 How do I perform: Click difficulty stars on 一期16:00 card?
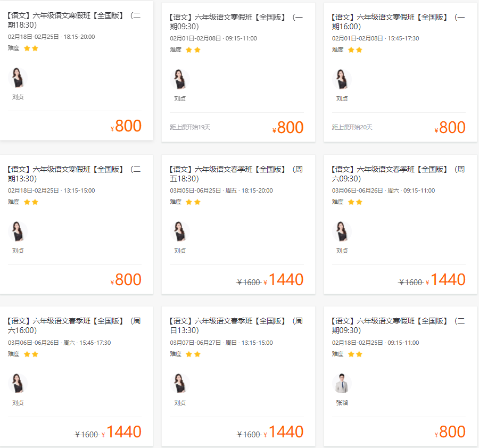tap(355, 50)
